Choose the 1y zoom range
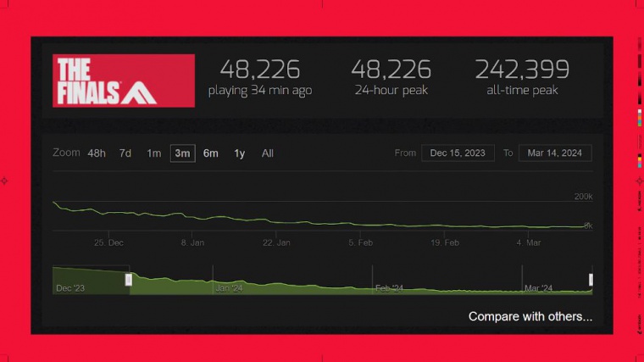The image size is (644, 362). click(240, 153)
